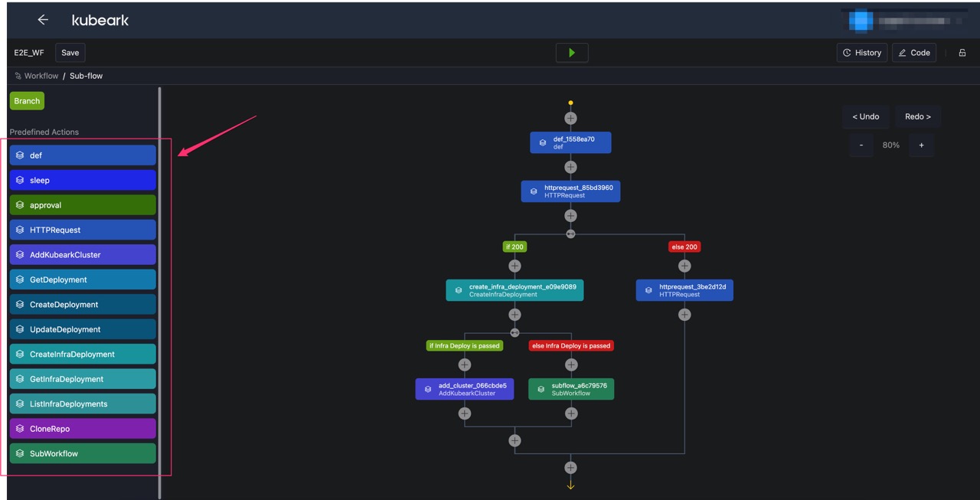The image size is (980, 500).
Task: Increase canvas zoom with the plus control
Action: pyautogui.click(x=921, y=145)
